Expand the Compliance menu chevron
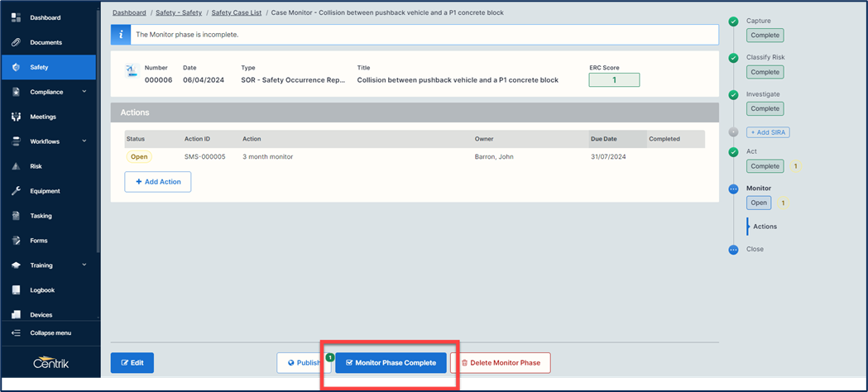 point(84,92)
